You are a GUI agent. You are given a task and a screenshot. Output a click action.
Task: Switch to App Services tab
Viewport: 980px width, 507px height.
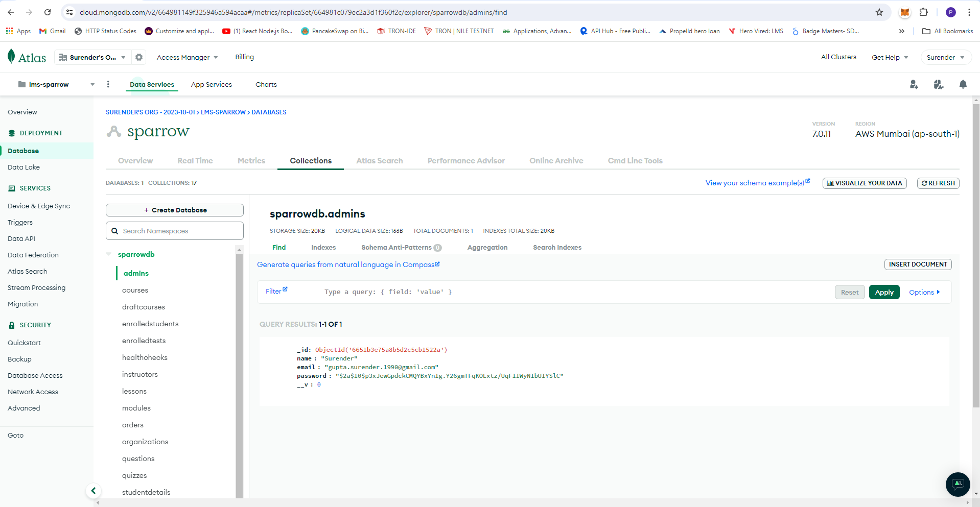point(212,84)
